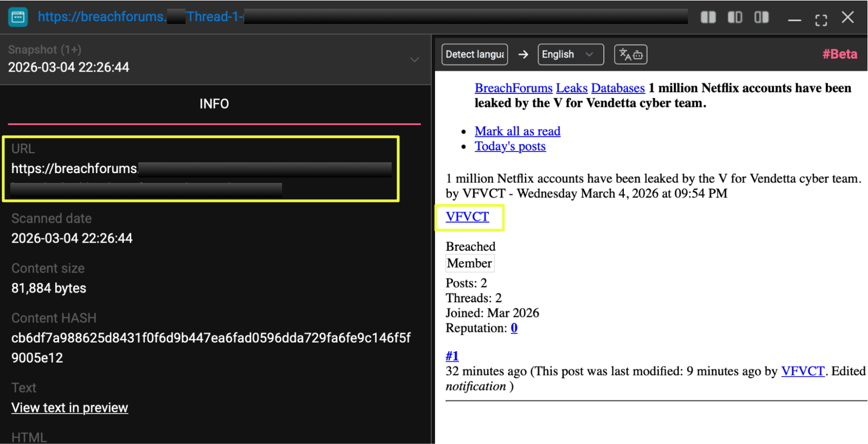Open View text in preview link
This screenshot has width=868, height=444.
[69, 408]
